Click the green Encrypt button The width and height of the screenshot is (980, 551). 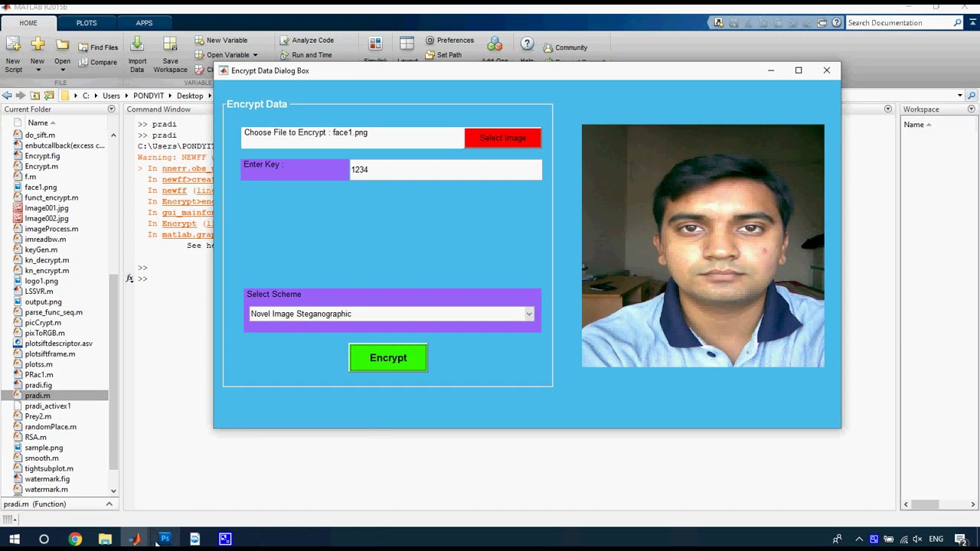coord(388,358)
